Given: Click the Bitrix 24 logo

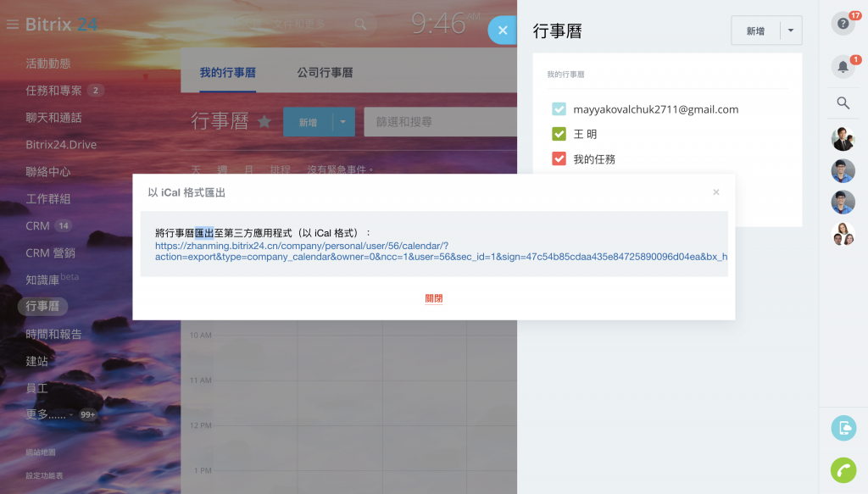Looking at the screenshot, I should tap(61, 25).
